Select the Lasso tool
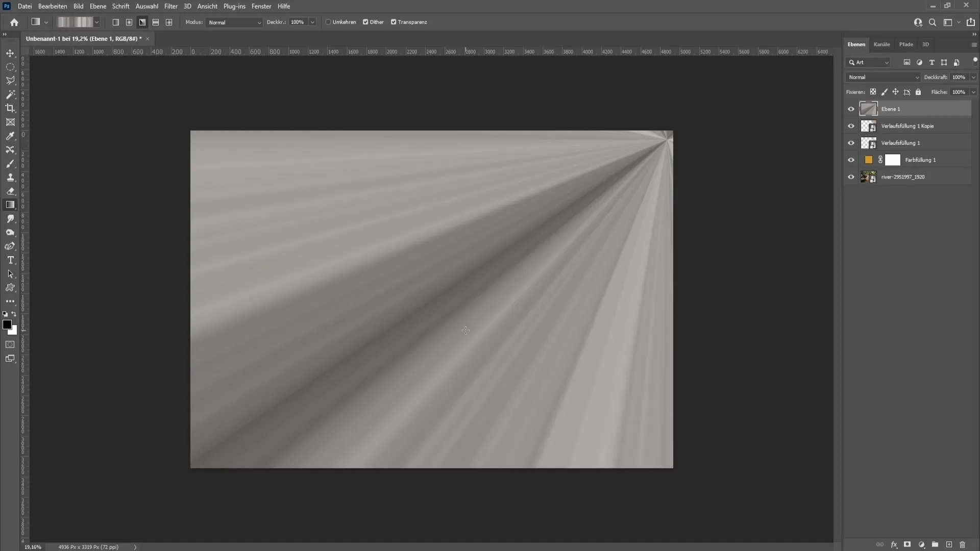This screenshot has width=980, height=551. [x=10, y=80]
